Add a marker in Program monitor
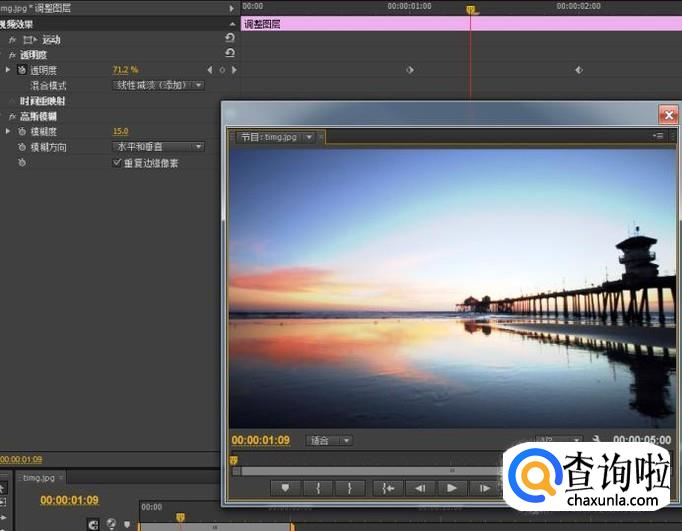The width and height of the screenshot is (682, 531). 286,488
